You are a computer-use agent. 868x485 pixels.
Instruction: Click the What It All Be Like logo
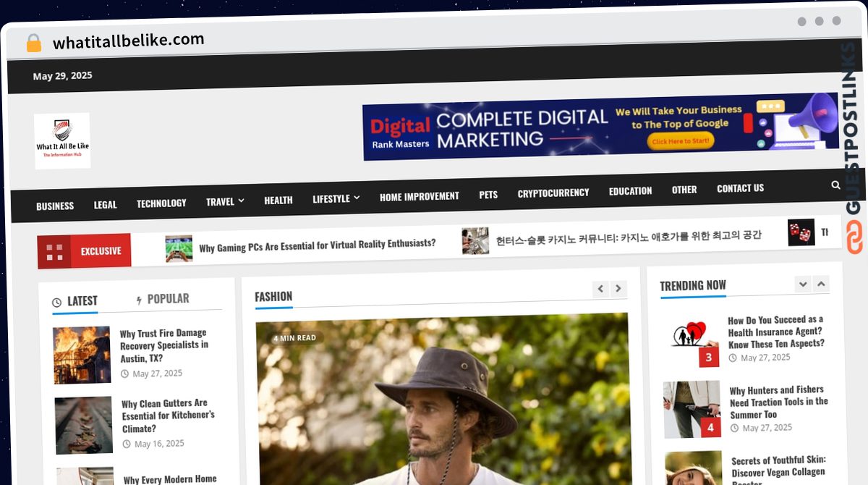pos(62,140)
